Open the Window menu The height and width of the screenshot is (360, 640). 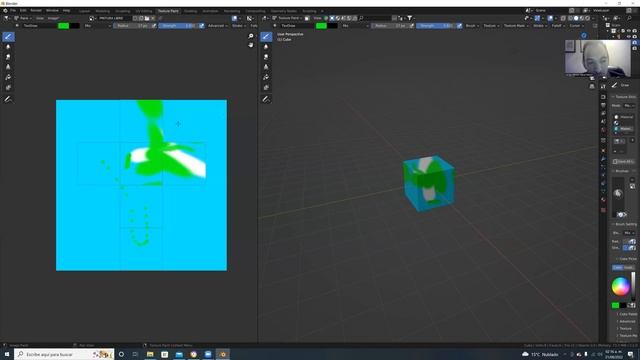point(52,11)
